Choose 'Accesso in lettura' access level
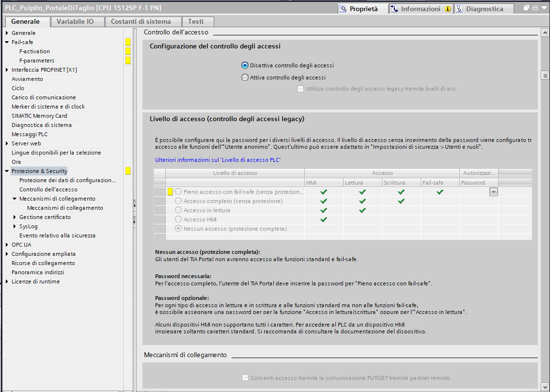The height and width of the screenshot is (392, 550). (x=179, y=210)
